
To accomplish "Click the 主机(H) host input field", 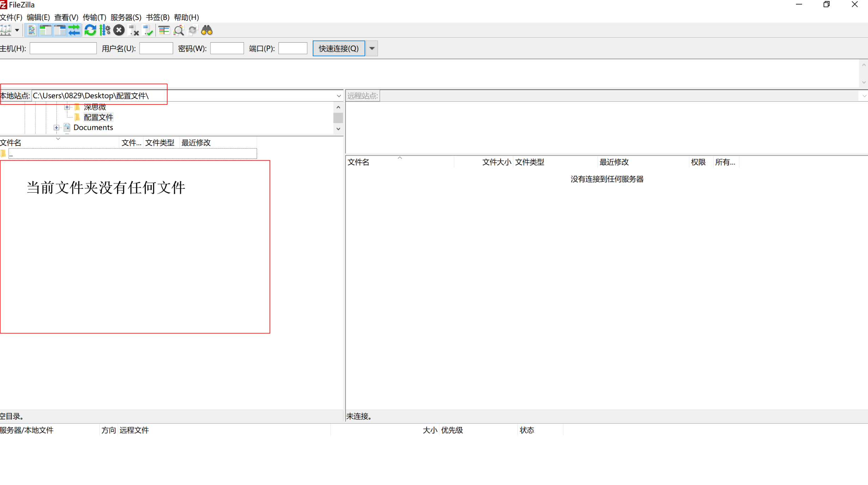I will click(x=63, y=48).
